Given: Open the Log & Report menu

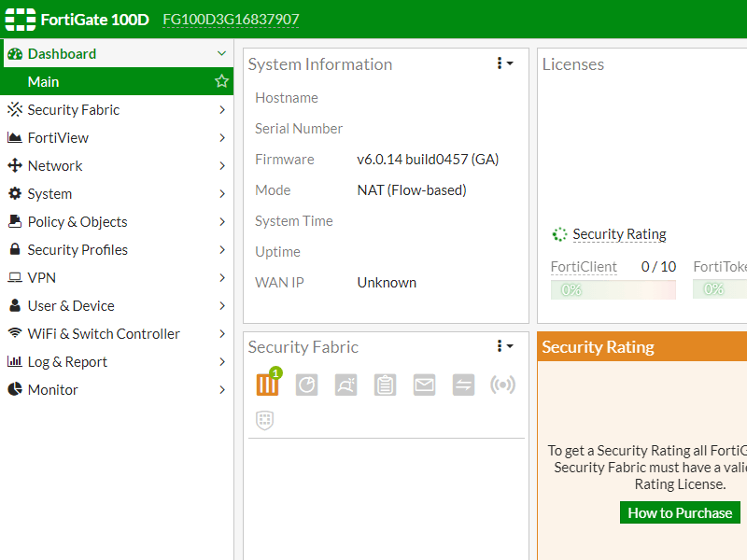Looking at the screenshot, I should (x=117, y=361).
